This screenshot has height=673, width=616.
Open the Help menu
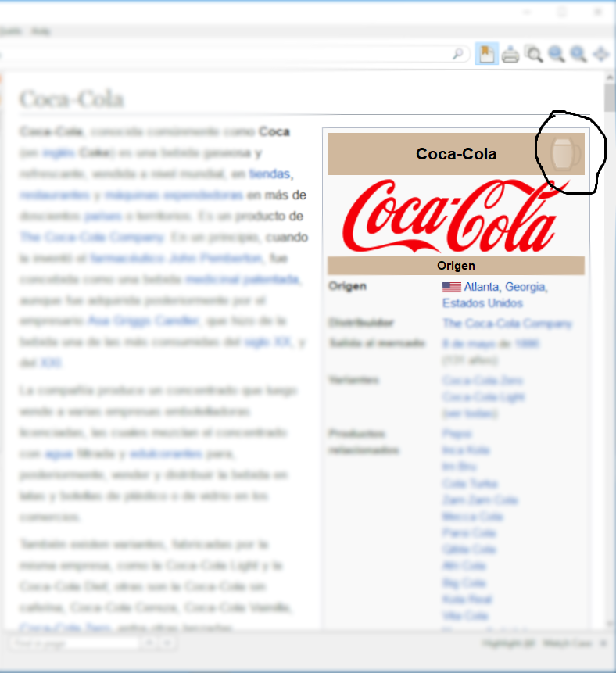[x=40, y=31]
